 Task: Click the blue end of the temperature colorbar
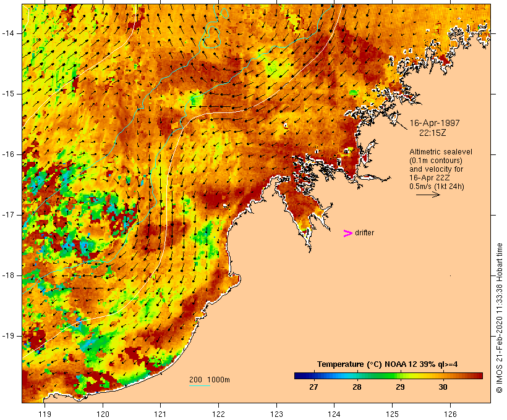coord(297,376)
